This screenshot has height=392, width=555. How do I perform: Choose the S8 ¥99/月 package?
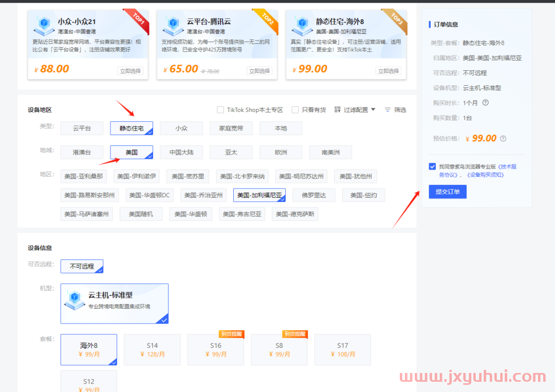279,349
